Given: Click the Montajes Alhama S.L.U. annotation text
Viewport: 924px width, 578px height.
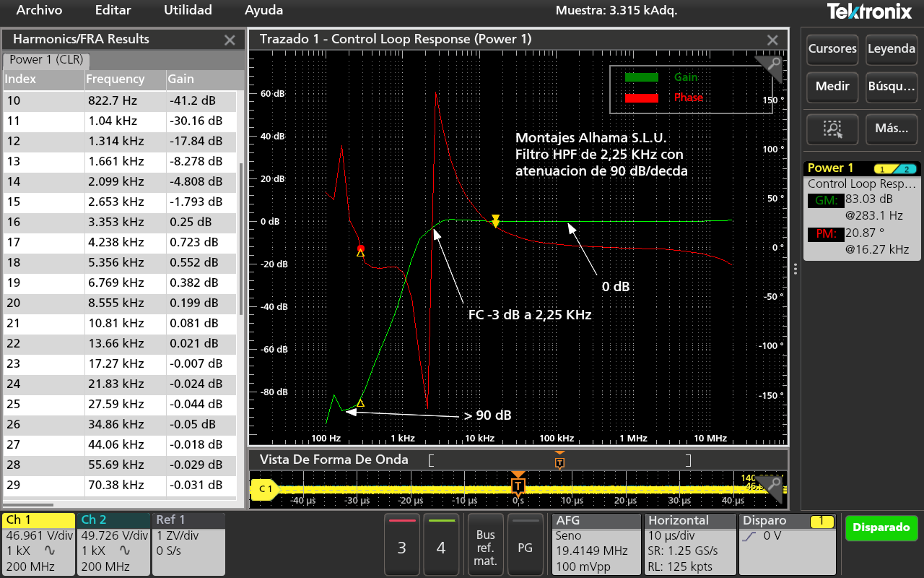Looking at the screenshot, I should (x=591, y=138).
